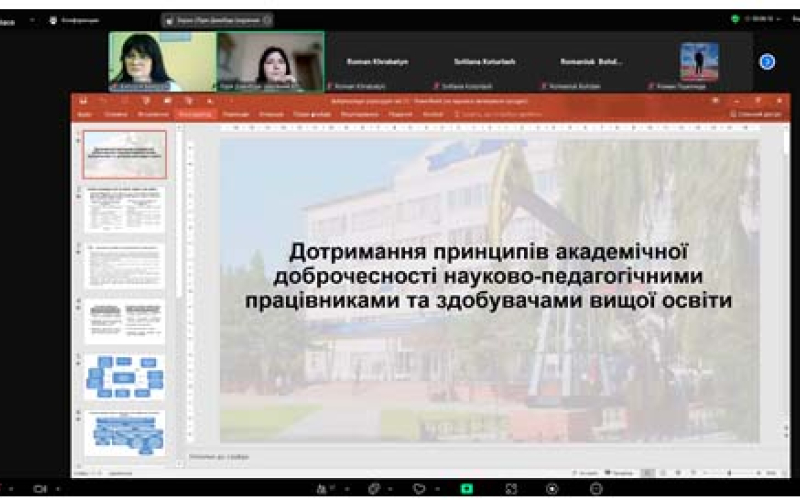The image size is (800, 500).
Task: Click the notes placeholder below slide
Action: pyautogui.click(x=220, y=457)
